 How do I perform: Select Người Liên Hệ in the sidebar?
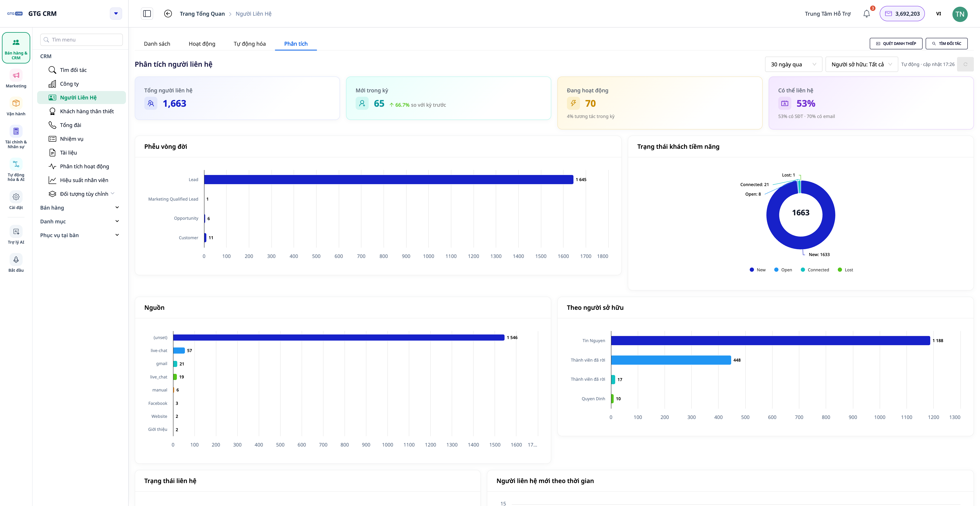tap(81, 98)
